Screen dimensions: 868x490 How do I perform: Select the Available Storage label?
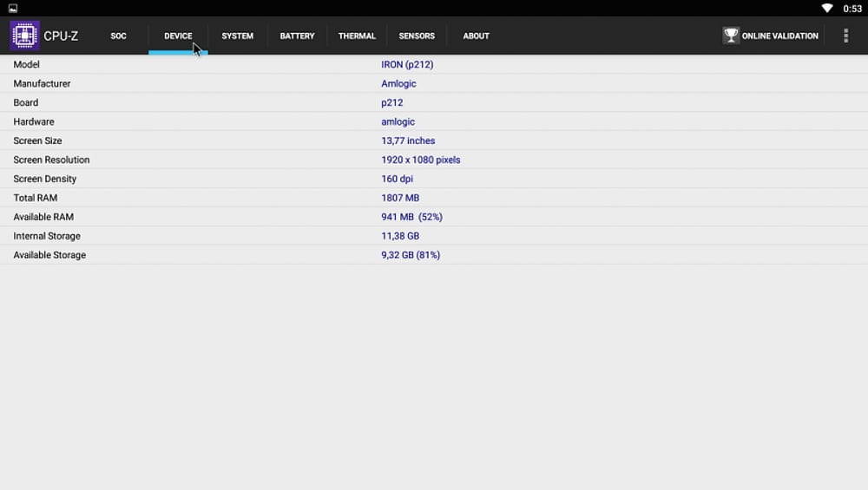pyautogui.click(x=49, y=255)
